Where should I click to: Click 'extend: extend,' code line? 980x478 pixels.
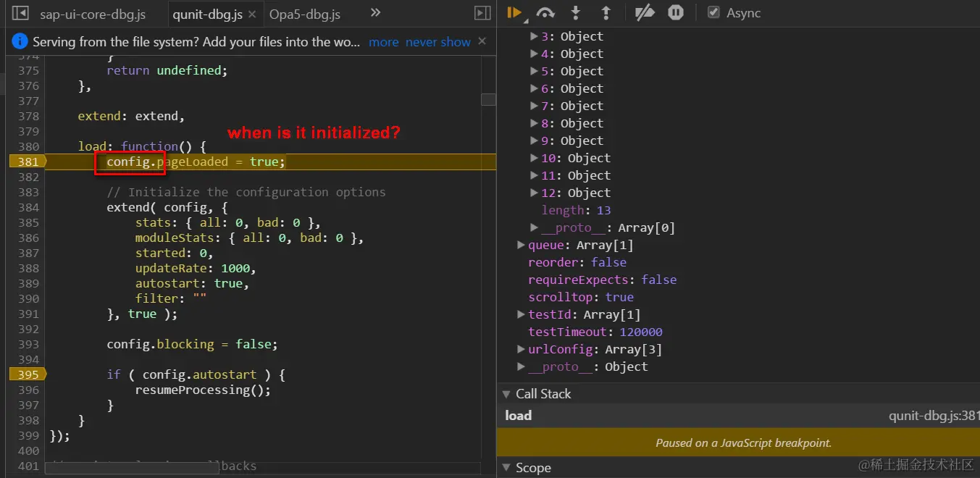131,116
